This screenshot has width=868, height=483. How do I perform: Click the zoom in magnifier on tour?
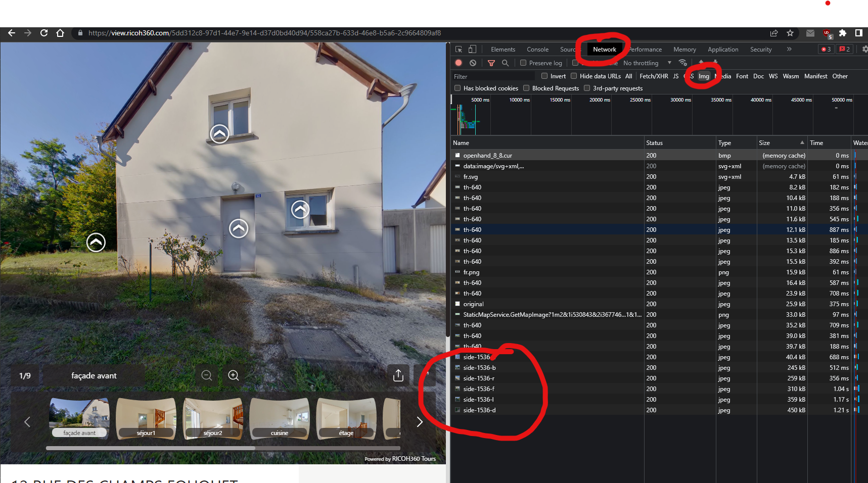[233, 375]
